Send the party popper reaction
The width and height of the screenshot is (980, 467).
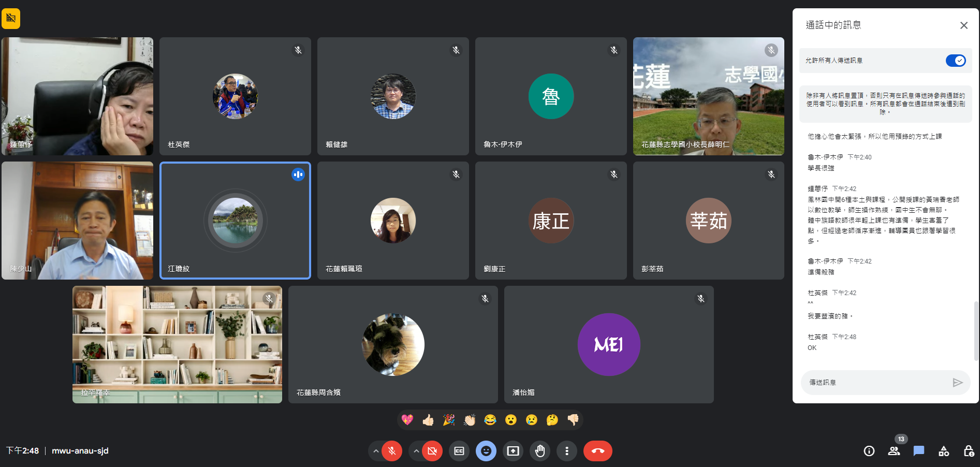[449, 420]
